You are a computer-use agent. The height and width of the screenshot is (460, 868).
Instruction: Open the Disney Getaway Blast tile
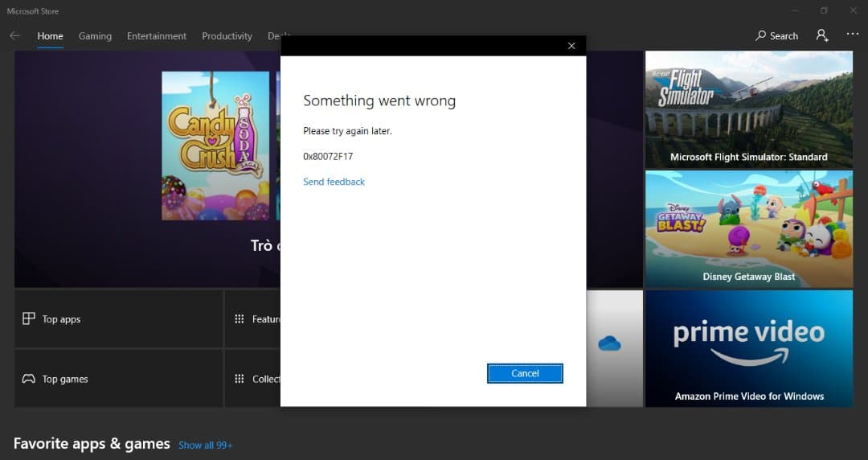pos(748,229)
